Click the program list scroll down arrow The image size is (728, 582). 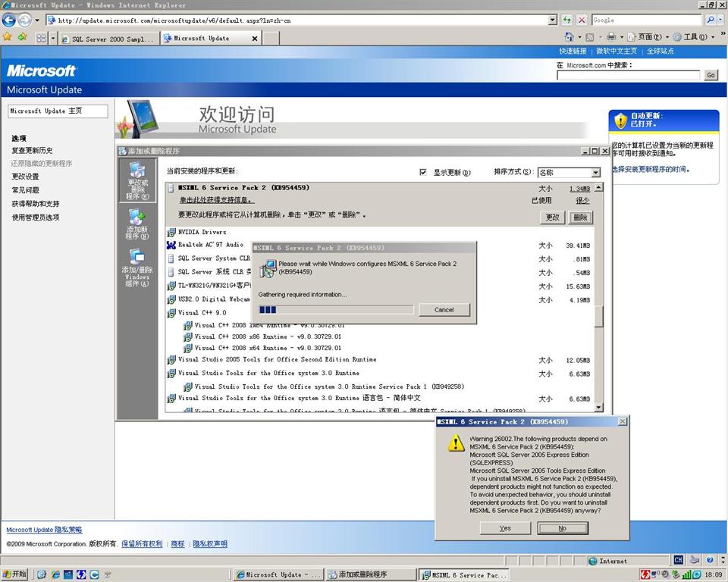coord(599,408)
